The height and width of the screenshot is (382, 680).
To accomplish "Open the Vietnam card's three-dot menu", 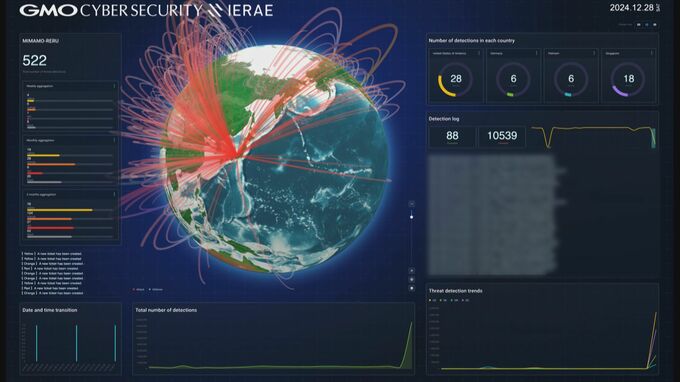I will point(594,53).
